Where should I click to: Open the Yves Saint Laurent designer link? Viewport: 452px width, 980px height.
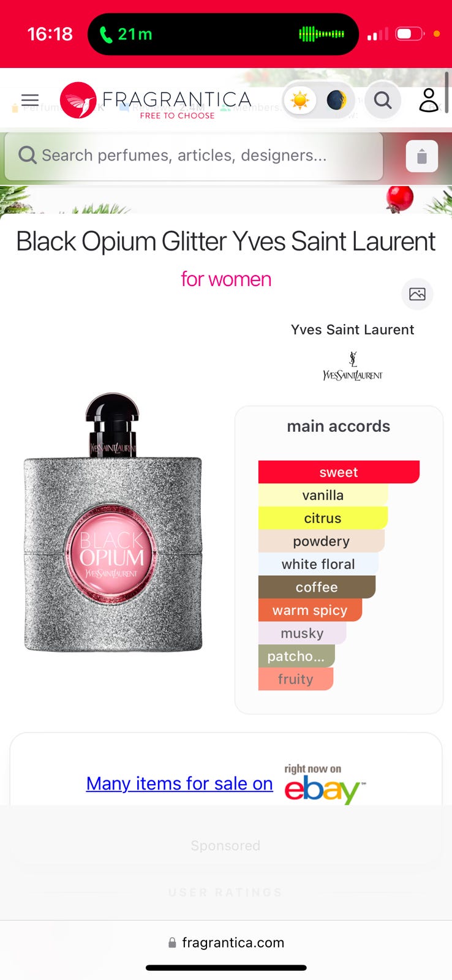(352, 330)
